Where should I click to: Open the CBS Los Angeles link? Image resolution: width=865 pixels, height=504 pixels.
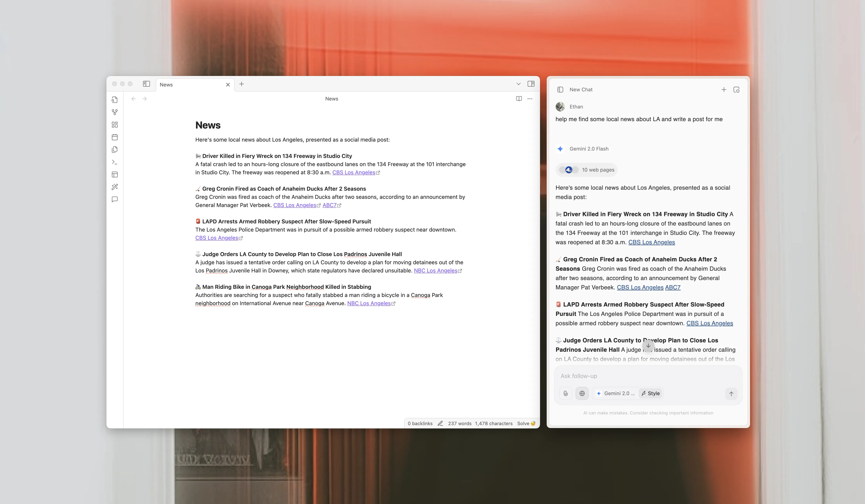354,173
